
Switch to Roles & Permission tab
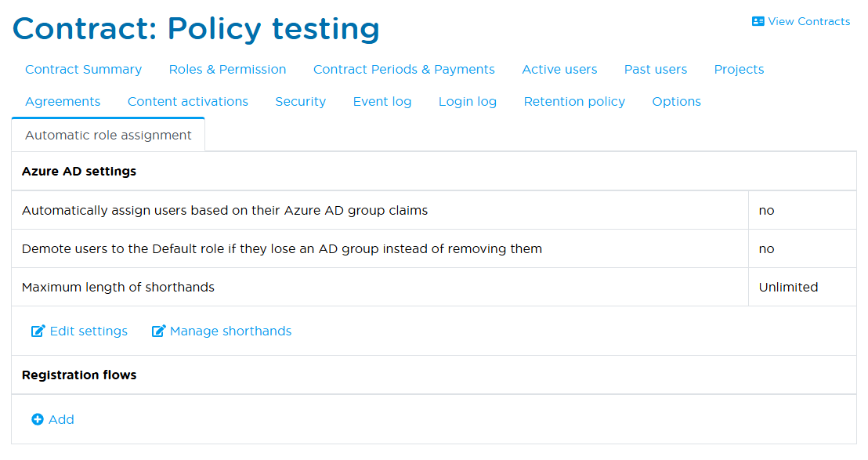[x=227, y=70]
